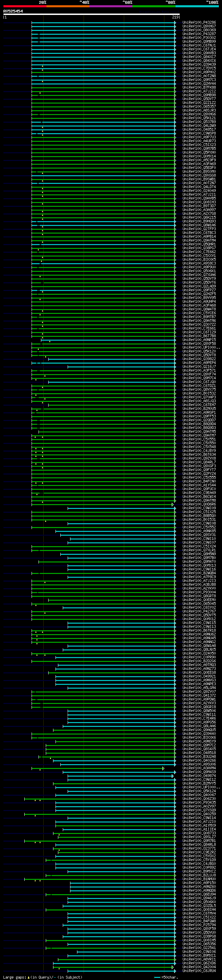Select hit label UniRef100_A7J2I2
The width and height of the screenshot is (222, 980).
pos(199,91)
